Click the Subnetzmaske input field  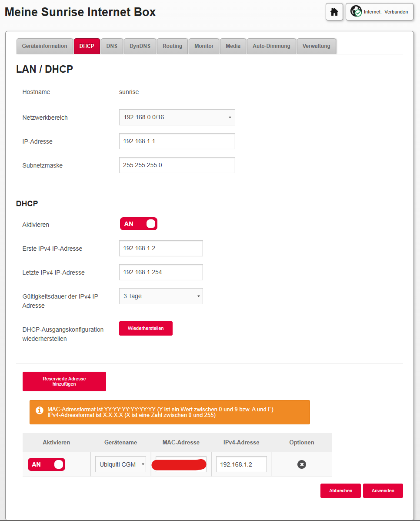click(x=177, y=165)
